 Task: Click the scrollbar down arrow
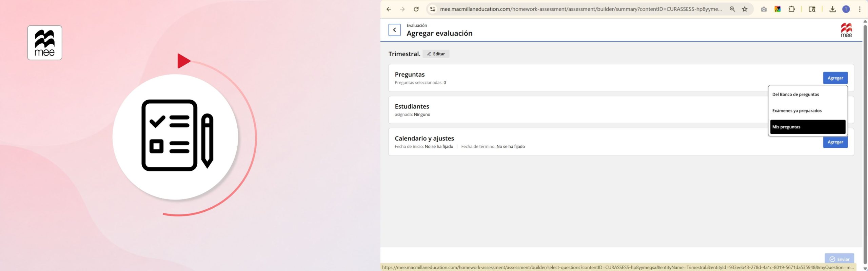click(865, 269)
